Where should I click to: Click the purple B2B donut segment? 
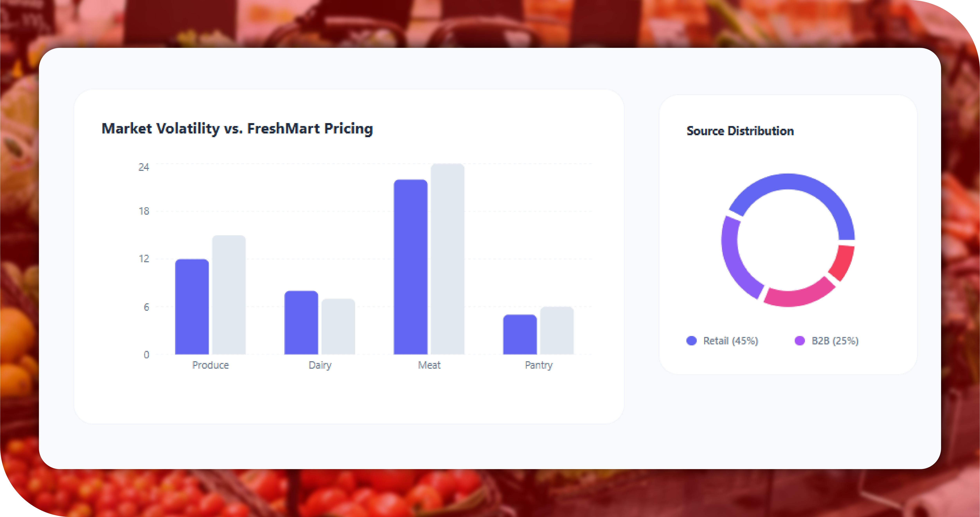point(734,263)
